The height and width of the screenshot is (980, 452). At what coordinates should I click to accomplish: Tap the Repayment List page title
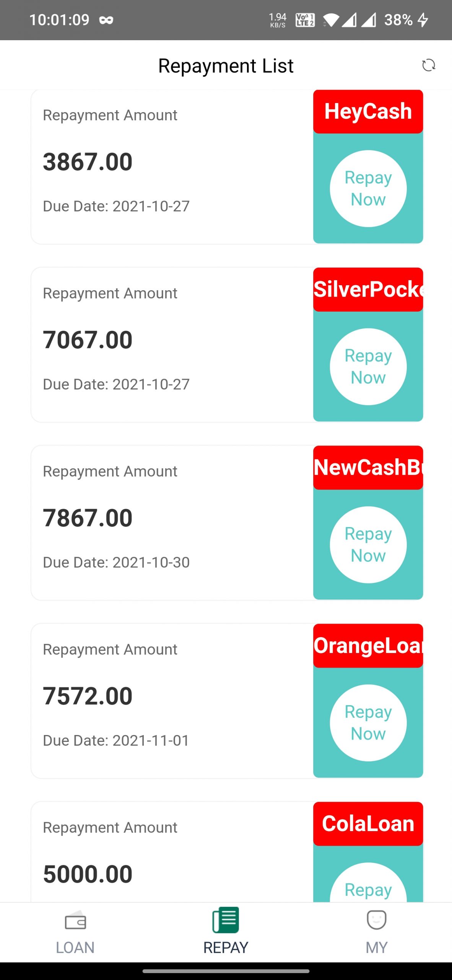pyautogui.click(x=226, y=66)
